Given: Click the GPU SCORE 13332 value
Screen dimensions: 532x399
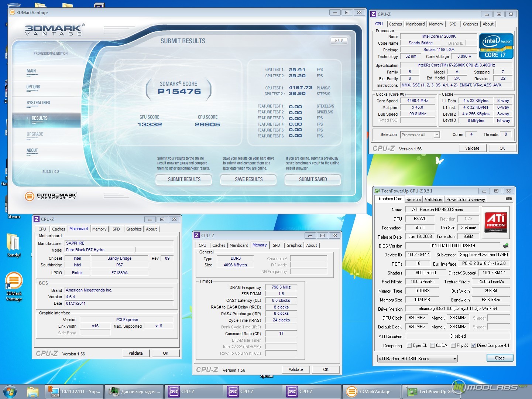Looking at the screenshot, I should click(150, 125).
